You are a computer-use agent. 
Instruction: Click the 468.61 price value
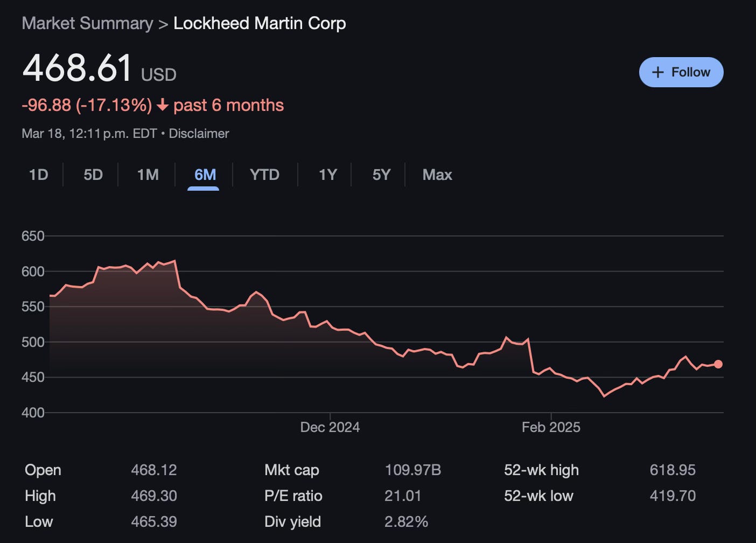pyautogui.click(x=77, y=68)
